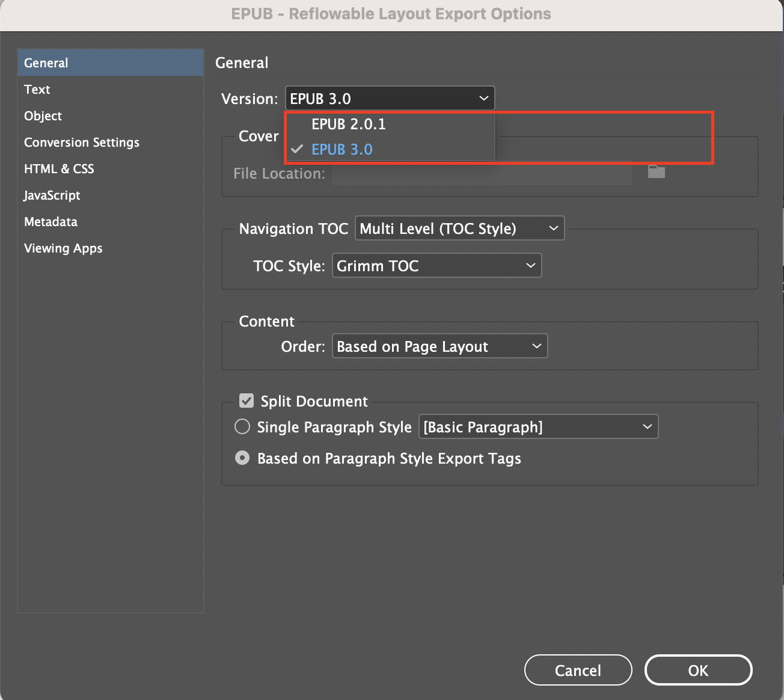Switch to the Viewing Apps panel

(63, 248)
